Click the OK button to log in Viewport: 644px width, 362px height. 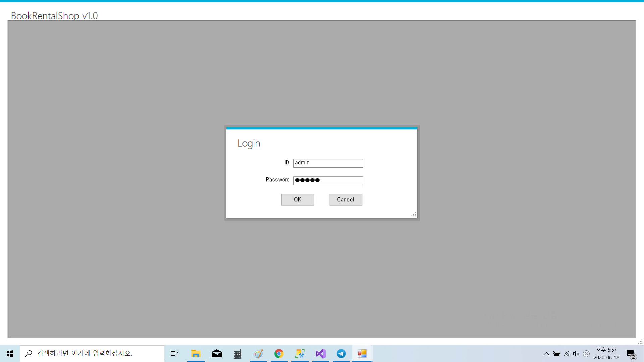[x=298, y=200]
